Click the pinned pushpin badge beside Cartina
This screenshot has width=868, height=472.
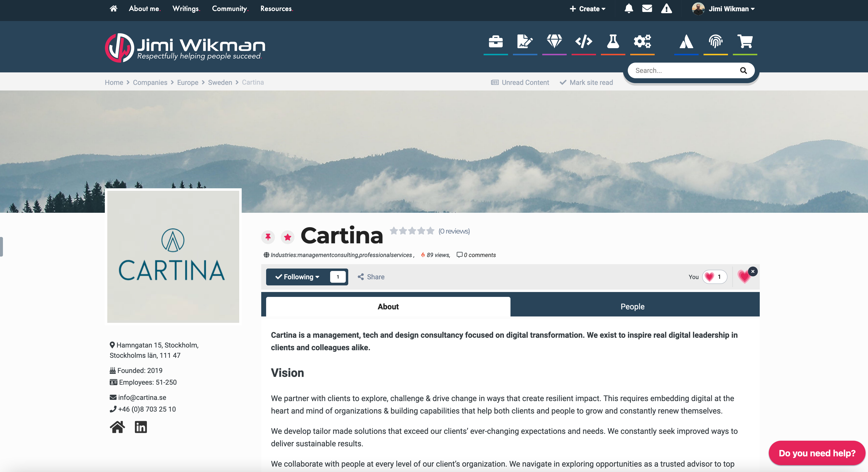268,237
